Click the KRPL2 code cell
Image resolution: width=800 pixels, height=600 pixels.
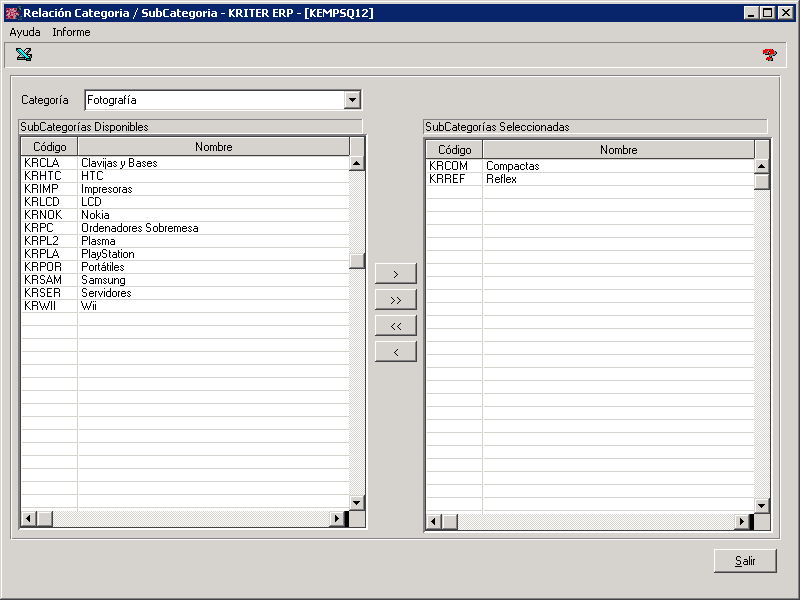click(x=49, y=241)
